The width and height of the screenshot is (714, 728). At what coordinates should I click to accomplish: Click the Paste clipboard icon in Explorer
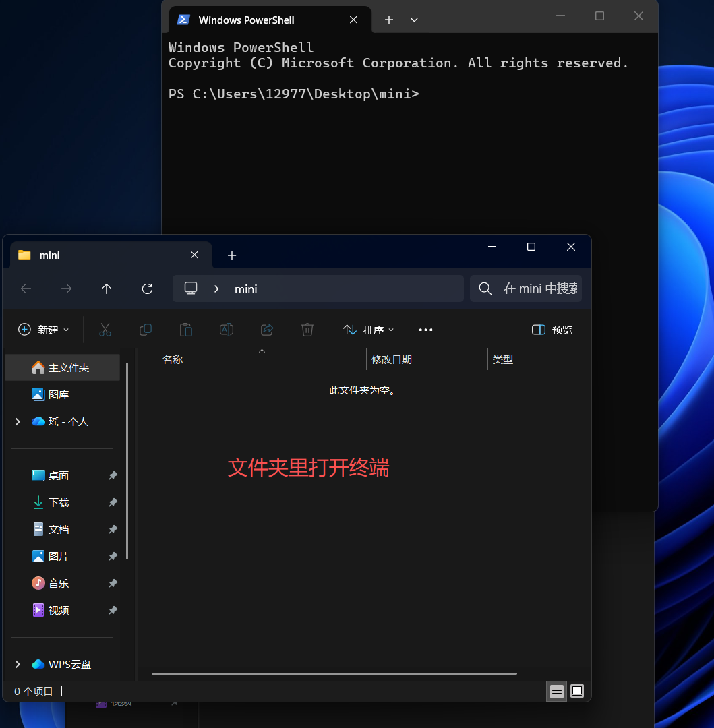[x=185, y=330]
